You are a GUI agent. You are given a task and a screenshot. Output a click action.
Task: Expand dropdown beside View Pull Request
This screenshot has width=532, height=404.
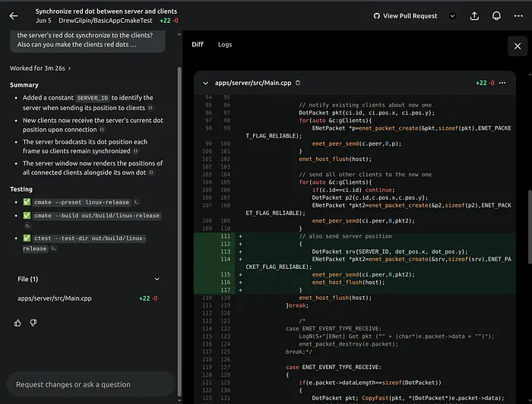coord(452,16)
